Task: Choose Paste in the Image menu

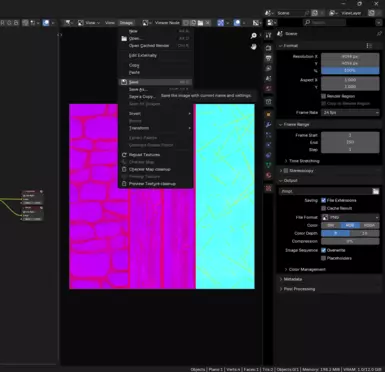Action: [155, 72]
